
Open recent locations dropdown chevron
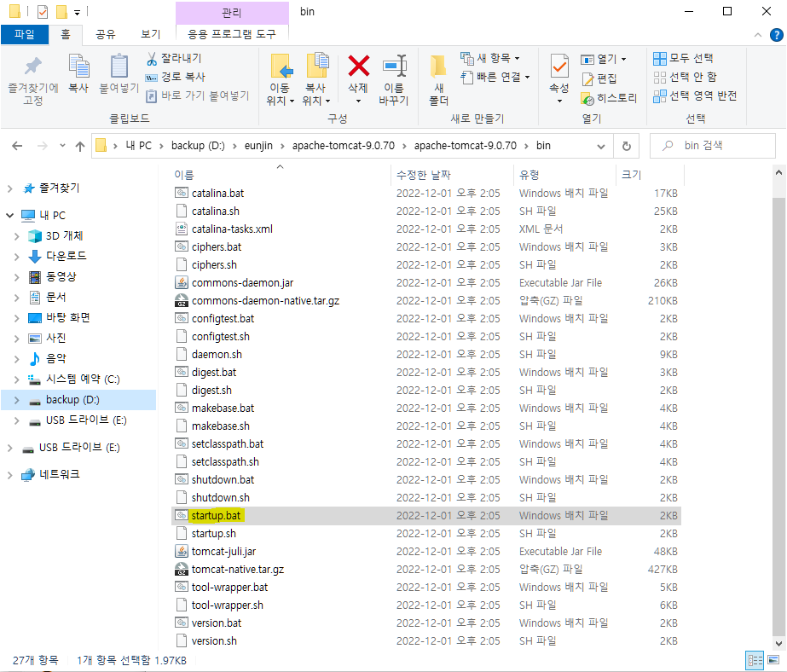tap(62, 146)
